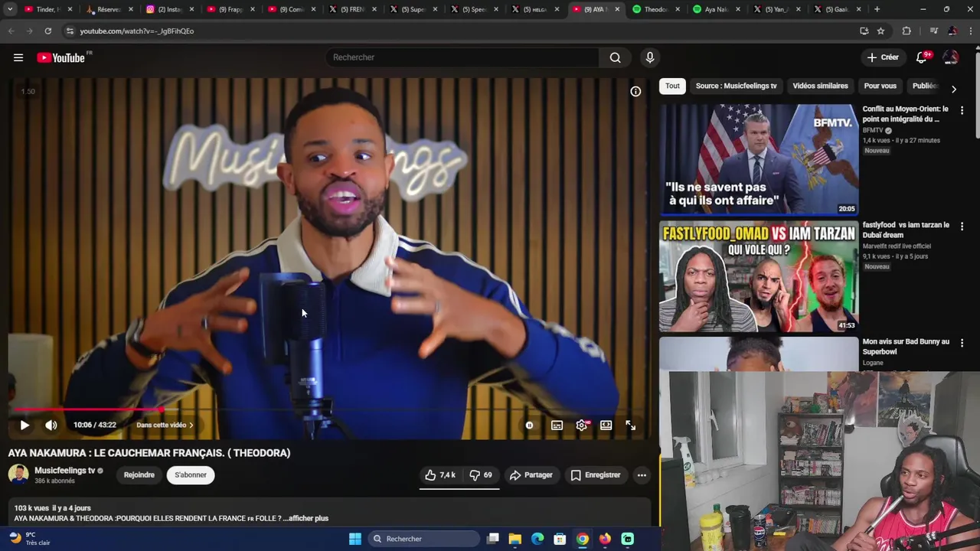Open Musicfeelings tv channel name link

click(64, 471)
